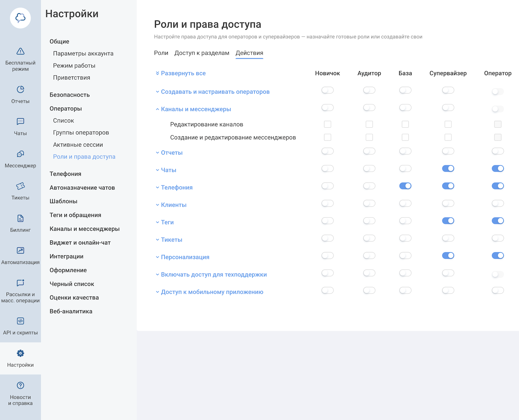Viewport: 519px width, 420px height.
Task: Switch to the Роли tab
Action: pos(161,53)
